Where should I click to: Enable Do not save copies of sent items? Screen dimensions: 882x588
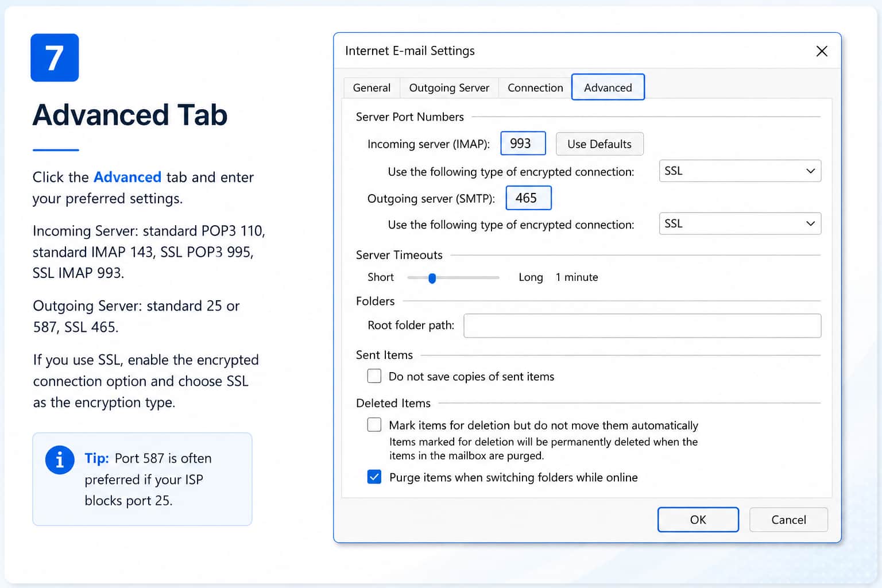pyautogui.click(x=374, y=376)
